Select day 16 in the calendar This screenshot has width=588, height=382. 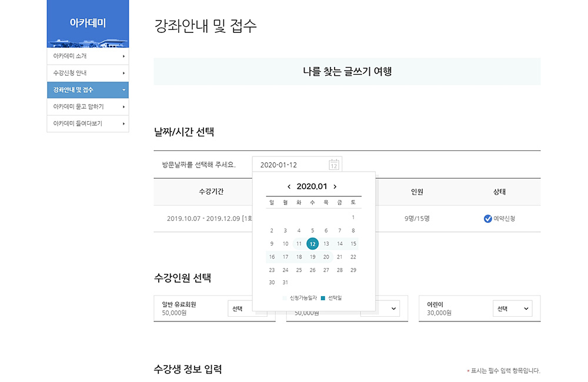[x=272, y=257]
